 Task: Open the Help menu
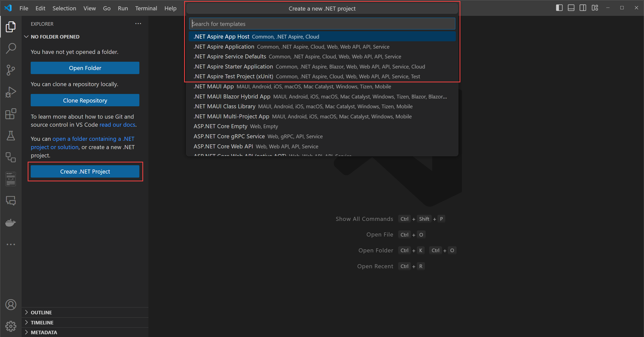170,8
